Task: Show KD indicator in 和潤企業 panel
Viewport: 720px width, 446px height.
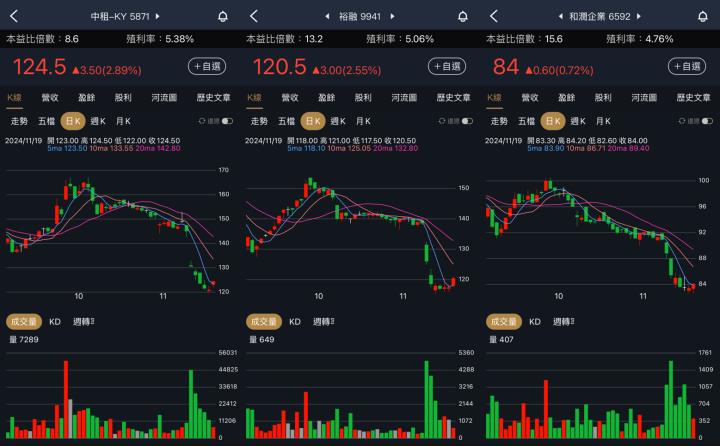Action: (535, 322)
